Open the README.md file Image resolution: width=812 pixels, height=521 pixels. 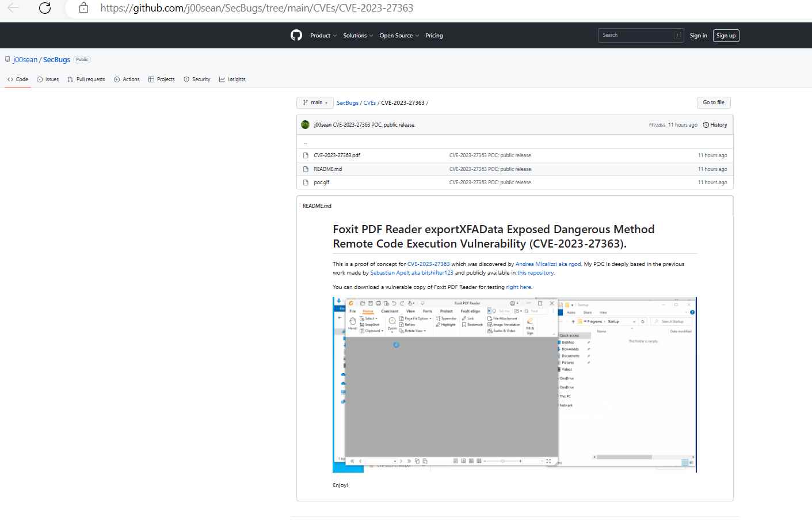(x=327, y=169)
